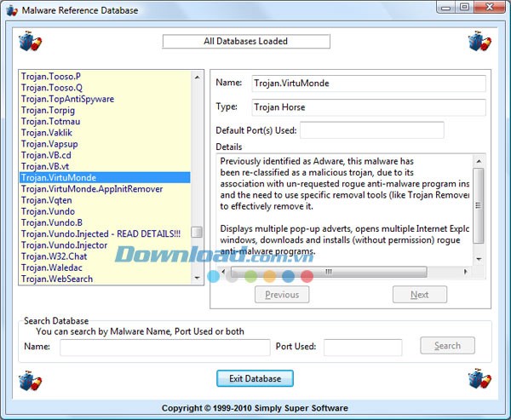This screenshot has width=511, height=420.
Task: Select Trojan.Vundo.Injector entry
Action: (x=105, y=245)
